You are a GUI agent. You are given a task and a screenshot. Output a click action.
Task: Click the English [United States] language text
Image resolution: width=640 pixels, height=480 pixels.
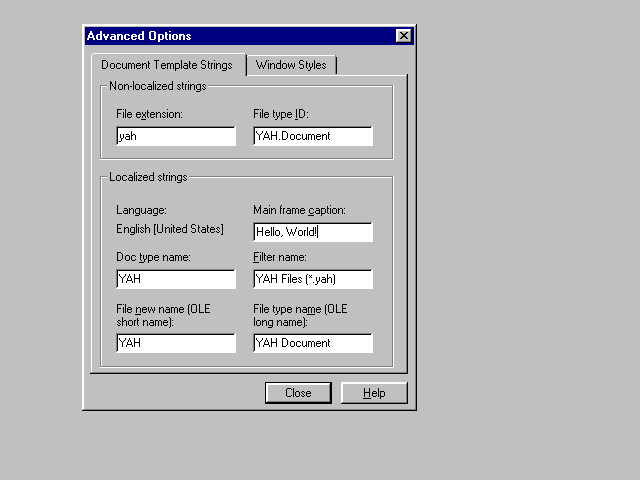(x=170, y=229)
